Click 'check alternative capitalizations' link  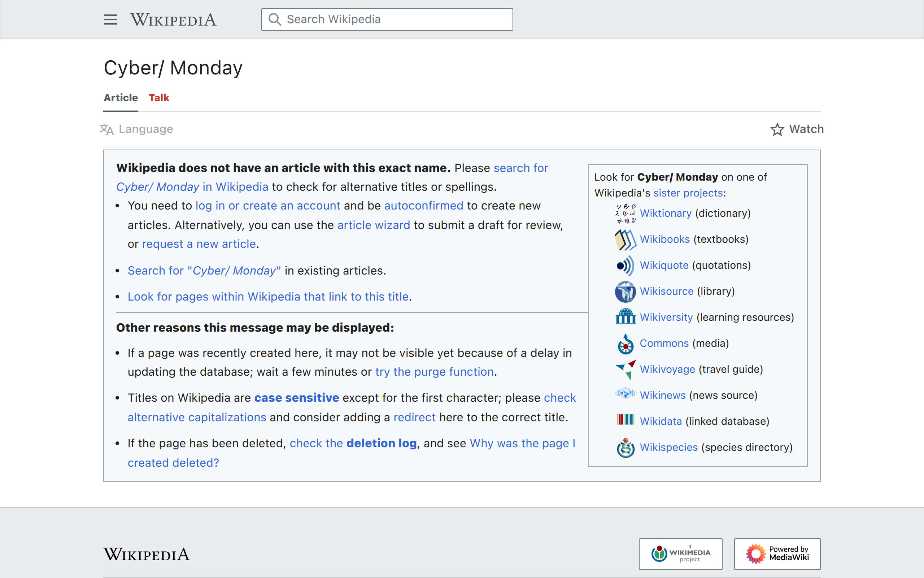352,407
